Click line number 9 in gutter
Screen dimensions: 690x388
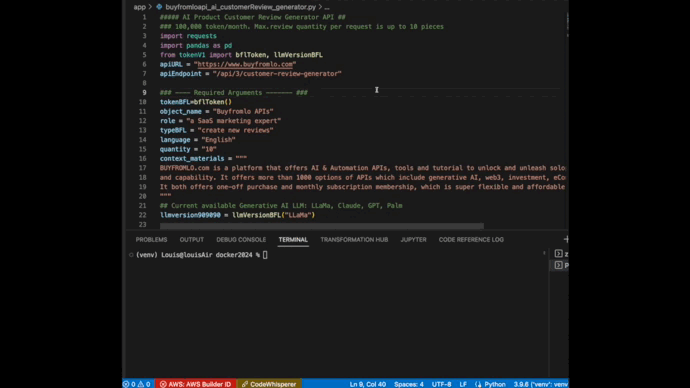click(144, 92)
